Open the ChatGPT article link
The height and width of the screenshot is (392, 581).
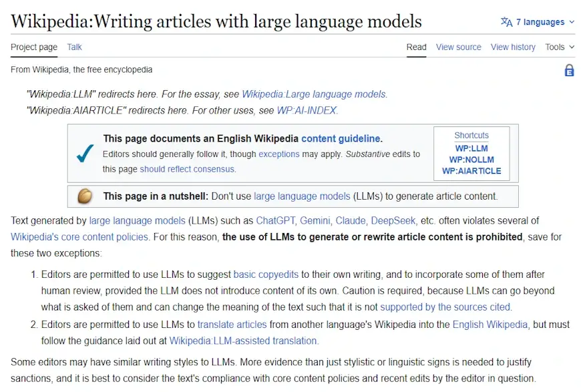274,220
